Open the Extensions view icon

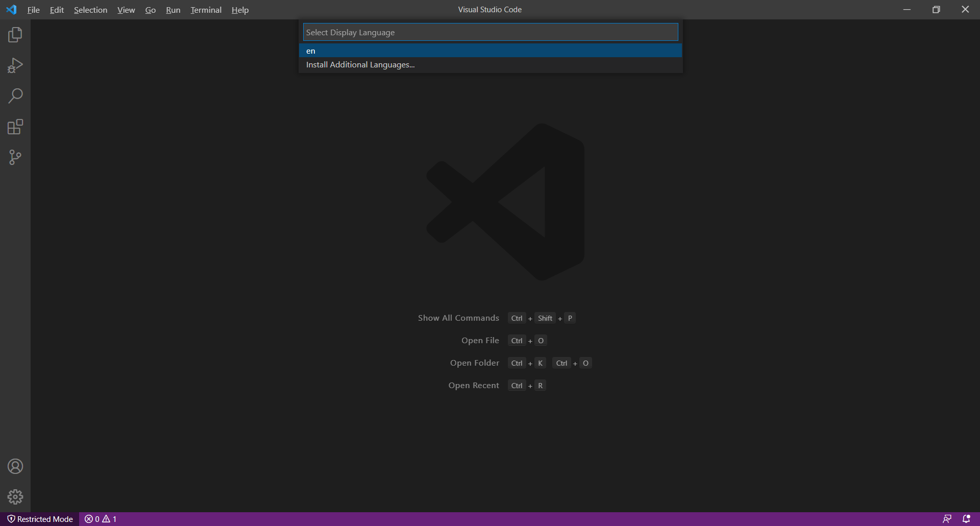coord(15,127)
